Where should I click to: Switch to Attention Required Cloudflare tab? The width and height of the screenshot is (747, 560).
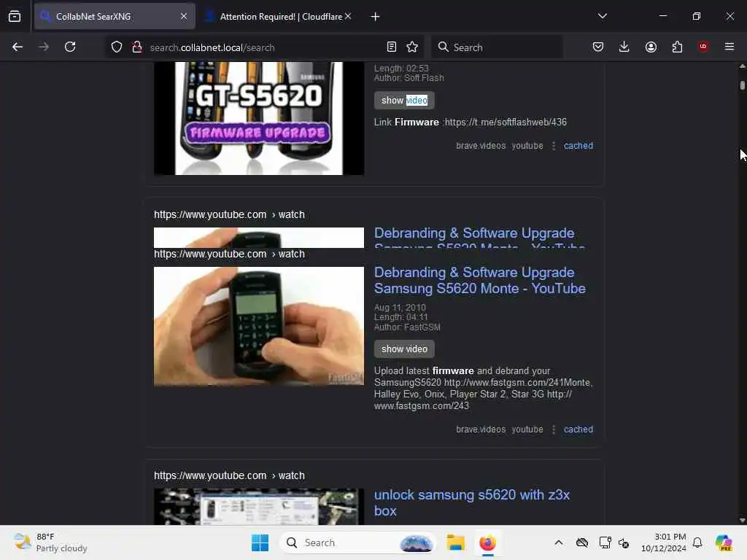click(281, 17)
